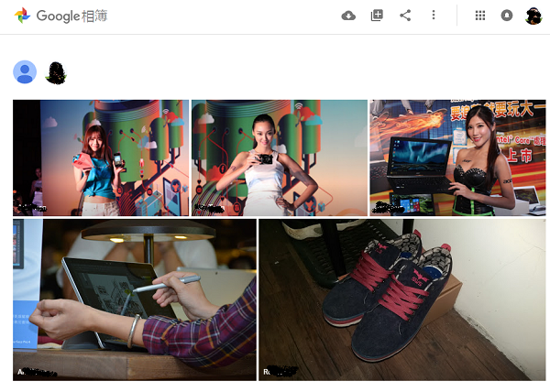Share this album using the share icon

coord(405,16)
